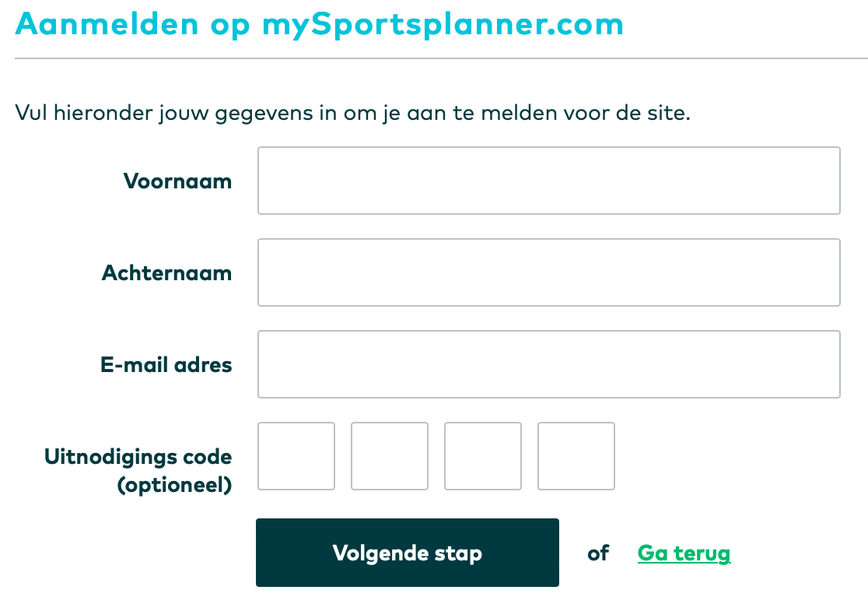
Task: Click the Achternaam label
Action: (166, 273)
